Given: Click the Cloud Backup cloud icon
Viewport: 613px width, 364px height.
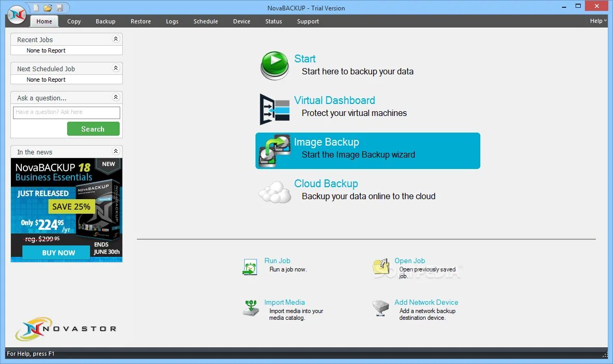Looking at the screenshot, I should 275,192.
